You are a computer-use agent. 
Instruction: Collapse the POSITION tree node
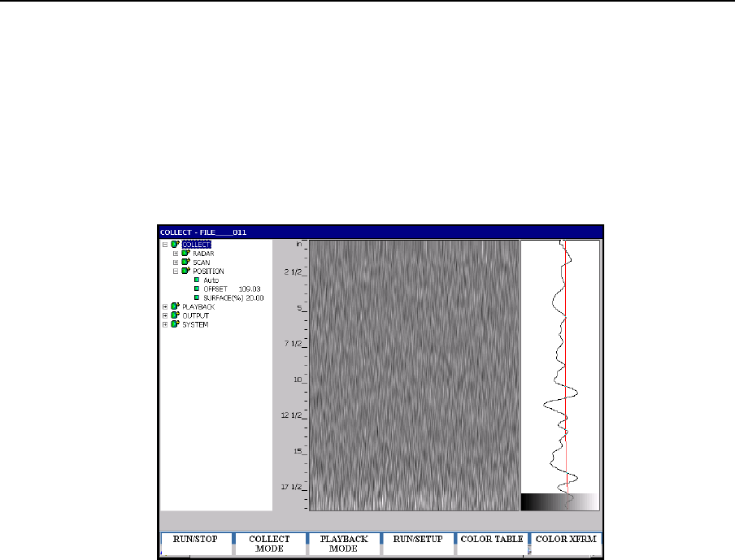176,271
